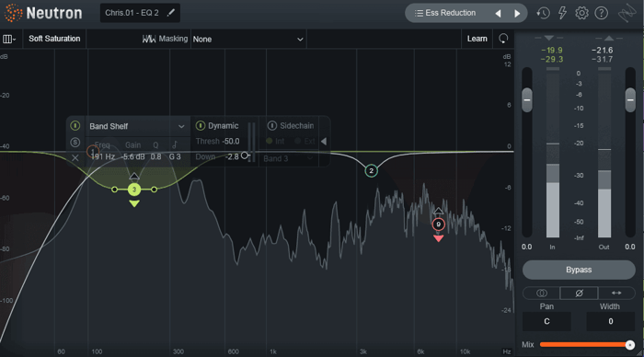The height and width of the screenshot is (357, 644).
Task: Open the help question mark icon
Action: point(602,13)
